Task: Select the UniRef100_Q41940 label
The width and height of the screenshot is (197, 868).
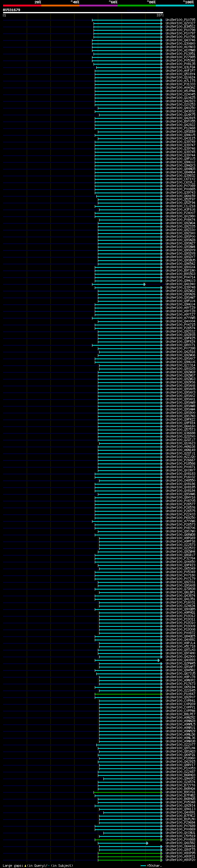Action: point(180,285)
